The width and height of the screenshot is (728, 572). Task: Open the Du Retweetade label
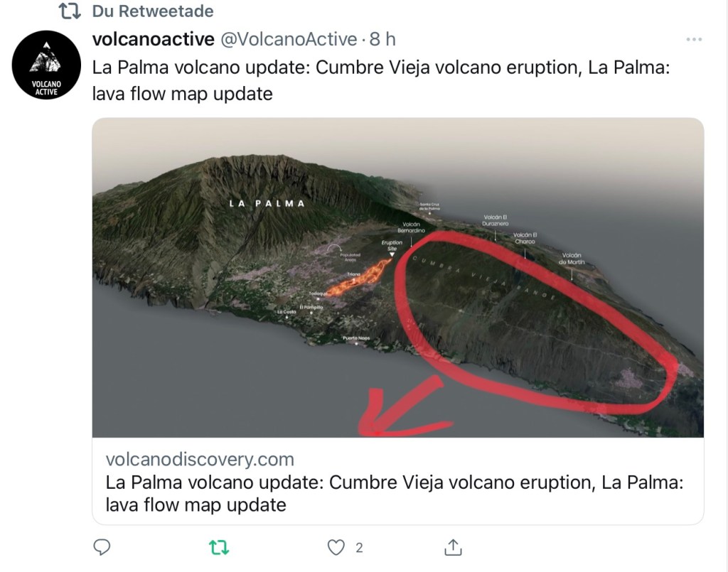point(153,11)
